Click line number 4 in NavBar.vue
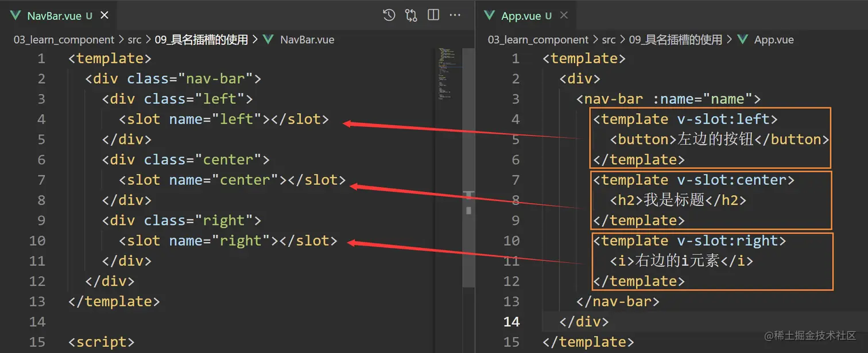The image size is (868, 353). click(41, 119)
